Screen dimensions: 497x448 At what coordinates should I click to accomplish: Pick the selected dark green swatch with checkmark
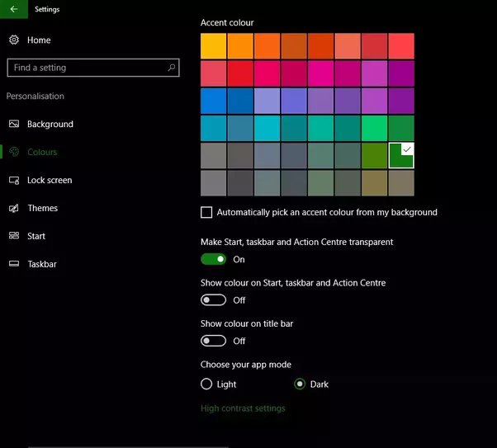pos(401,156)
